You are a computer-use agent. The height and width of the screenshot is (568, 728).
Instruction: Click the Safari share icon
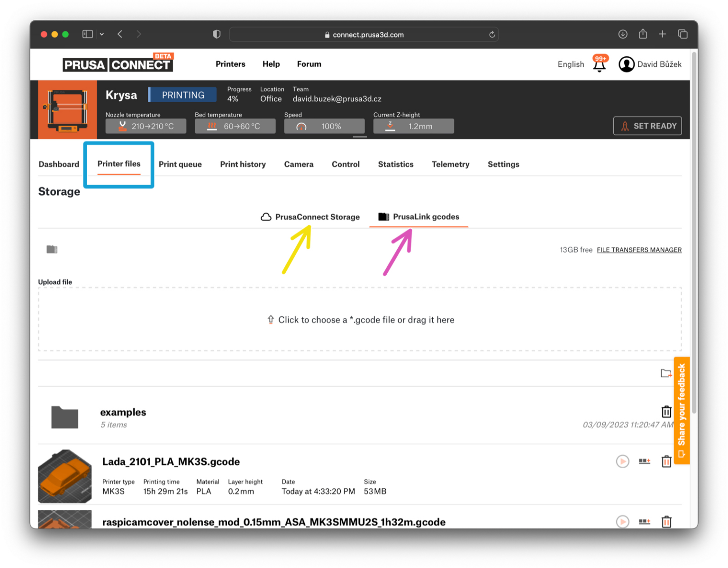coord(643,34)
